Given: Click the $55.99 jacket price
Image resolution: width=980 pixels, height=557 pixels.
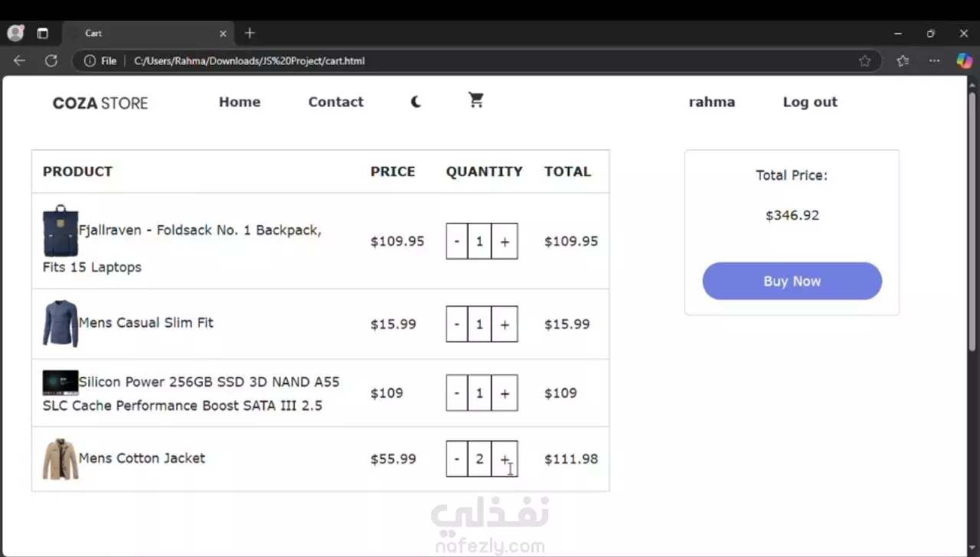Looking at the screenshot, I should (x=394, y=459).
